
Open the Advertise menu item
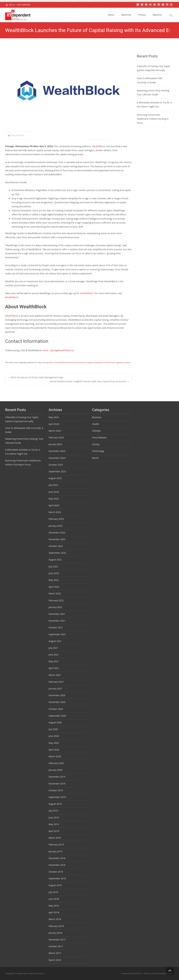[x=126, y=15]
